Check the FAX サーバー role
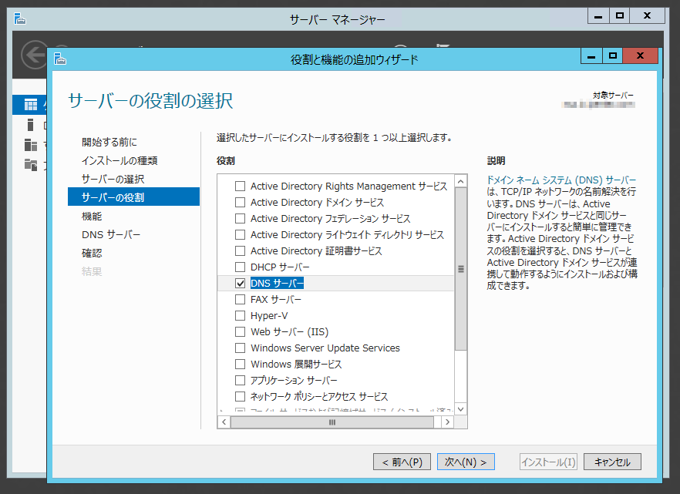Screen dimensions: 680x494 pyautogui.click(x=240, y=300)
